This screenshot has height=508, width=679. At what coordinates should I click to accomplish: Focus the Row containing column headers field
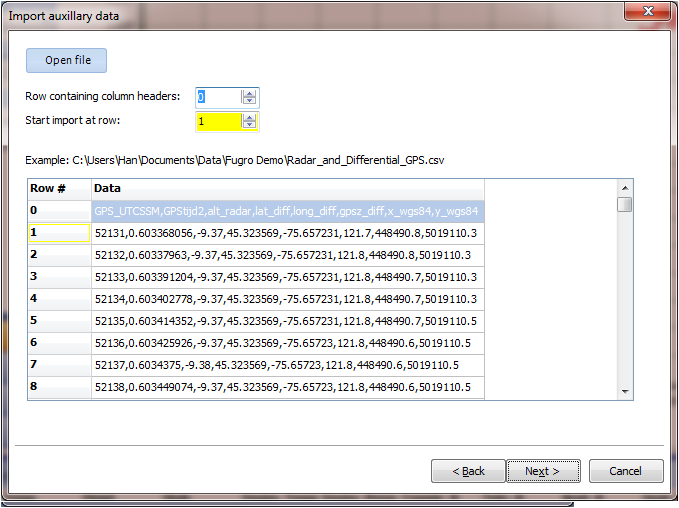click(x=218, y=97)
